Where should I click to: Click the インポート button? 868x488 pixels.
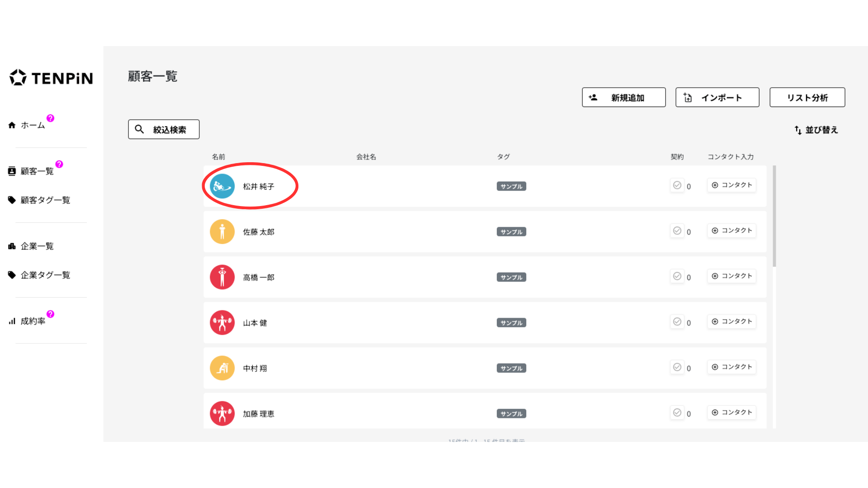[x=717, y=98]
